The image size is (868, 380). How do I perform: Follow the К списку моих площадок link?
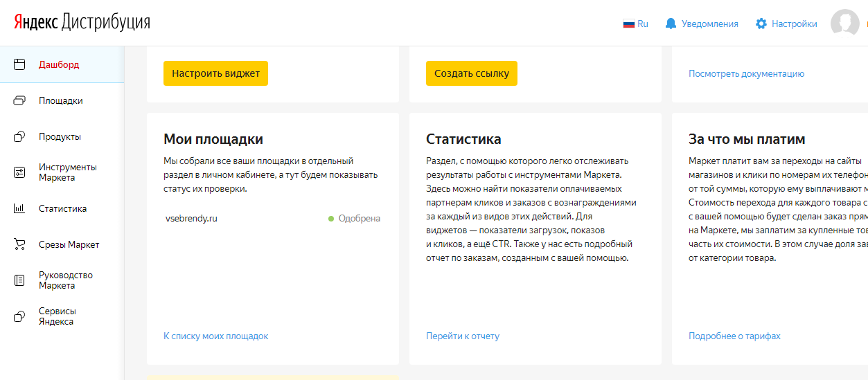[215, 336]
